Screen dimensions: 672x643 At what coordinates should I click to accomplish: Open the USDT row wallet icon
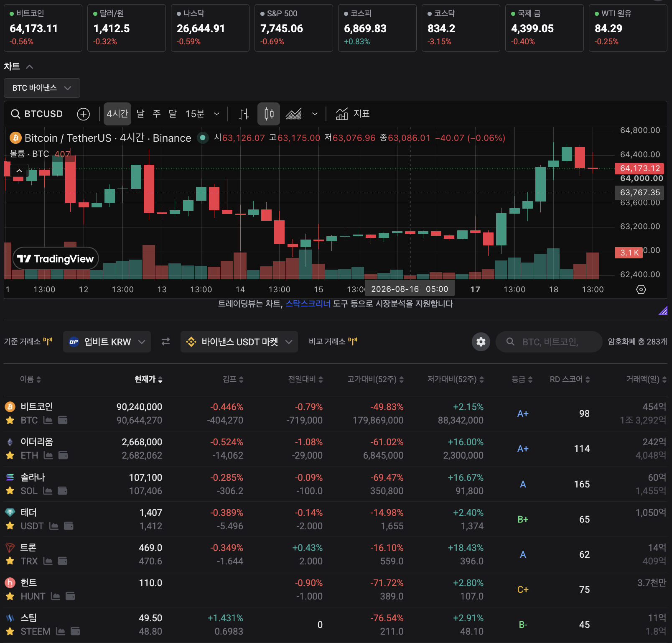(x=69, y=526)
